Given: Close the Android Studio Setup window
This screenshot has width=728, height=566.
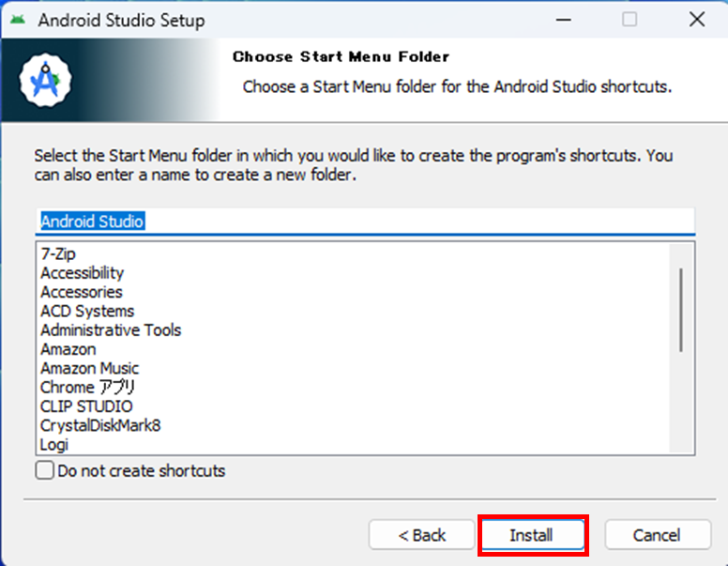Looking at the screenshot, I should [x=696, y=20].
